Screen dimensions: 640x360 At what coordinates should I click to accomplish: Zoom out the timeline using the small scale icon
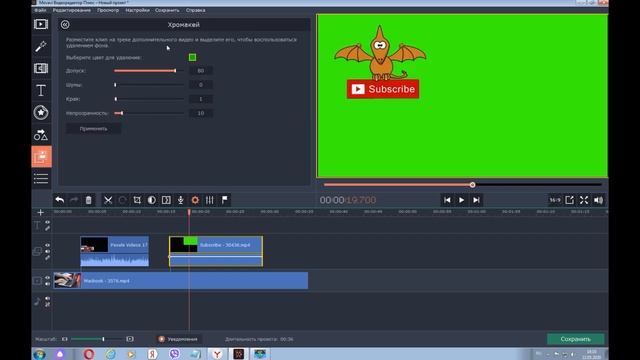pyautogui.click(x=64, y=339)
